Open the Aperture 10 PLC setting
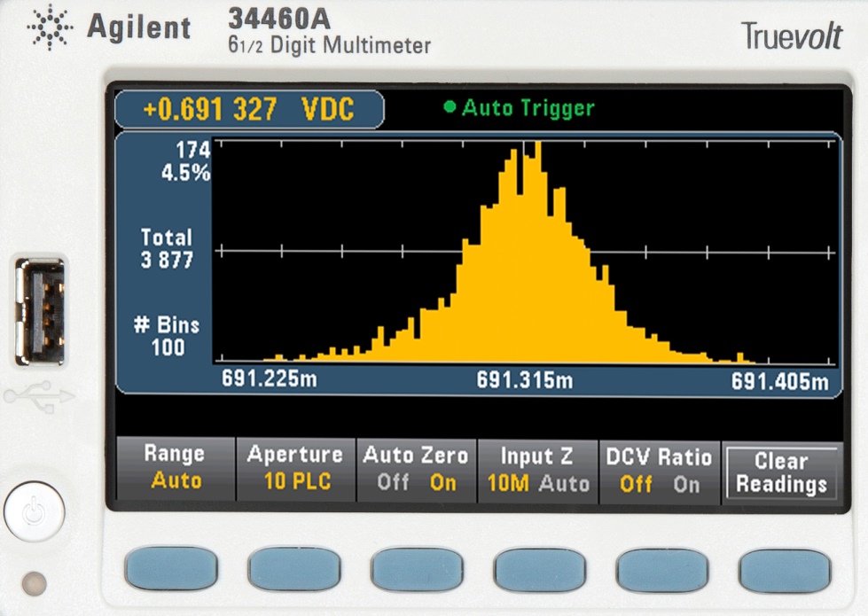The height and width of the screenshot is (616, 868). pyautogui.click(x=295, y=469)
